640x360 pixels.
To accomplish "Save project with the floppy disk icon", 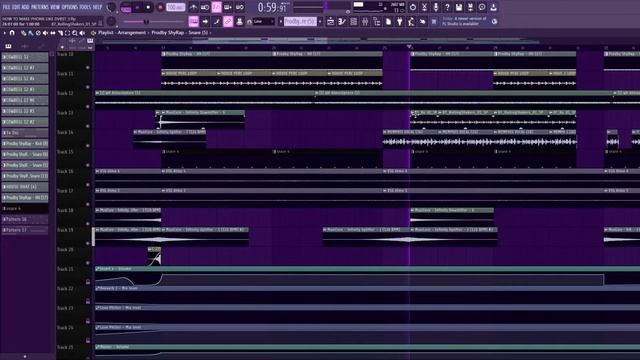I will point(459,7).
